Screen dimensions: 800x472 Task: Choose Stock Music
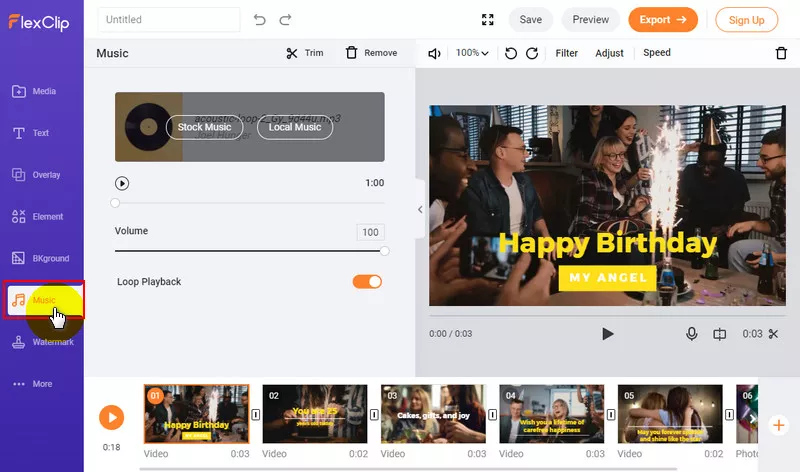point(205,127)
